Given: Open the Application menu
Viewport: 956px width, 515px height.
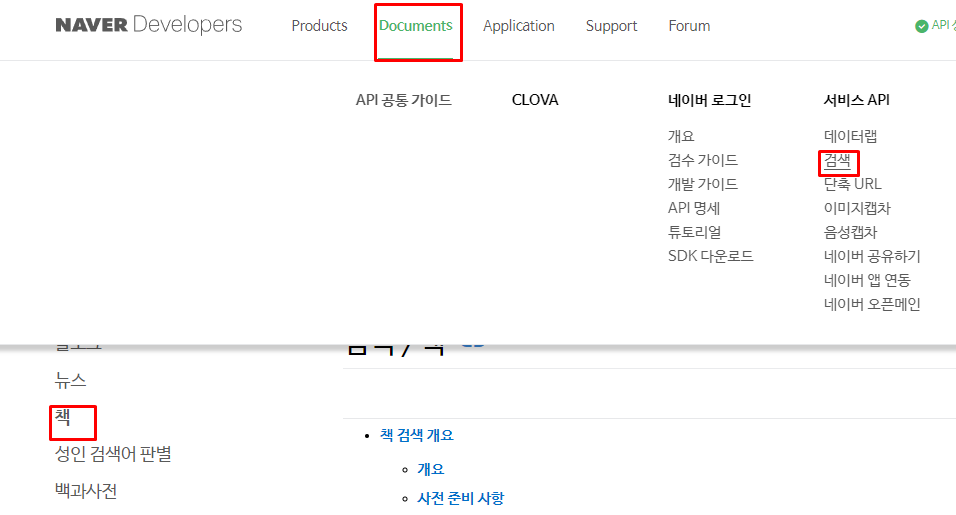Looking at the screenshot, I should click(519, 26).
